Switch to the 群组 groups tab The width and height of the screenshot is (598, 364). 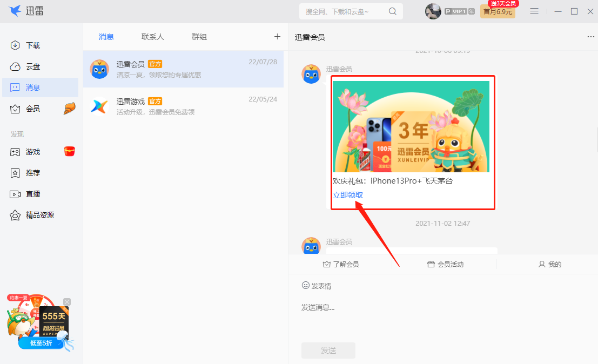pyautogui.click(x=199, y=36)
